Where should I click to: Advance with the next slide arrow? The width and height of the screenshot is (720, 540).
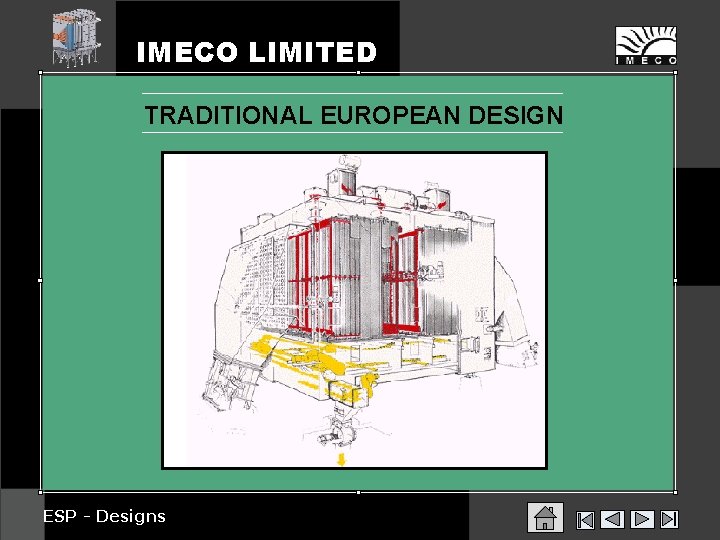click(642, 520)
